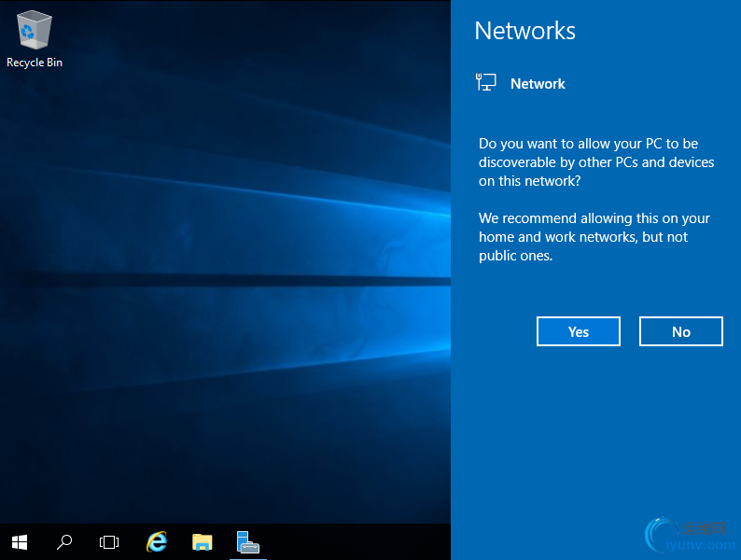741x560 pixels.
Task: Click Yes to allow PC discovery
Action: click(x=579, y=331)
